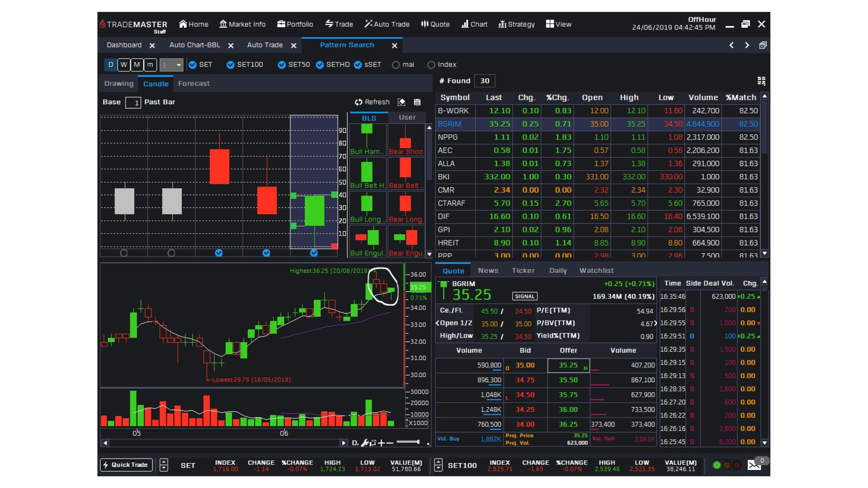The image size is (868, 488).
Task: Click the Base bar number input field
Action: click(133, 103)
